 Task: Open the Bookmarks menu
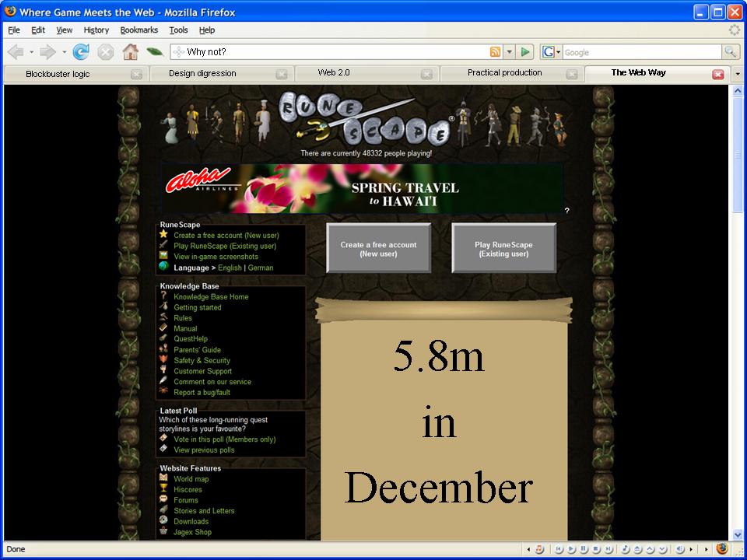[x=139, y=30]
